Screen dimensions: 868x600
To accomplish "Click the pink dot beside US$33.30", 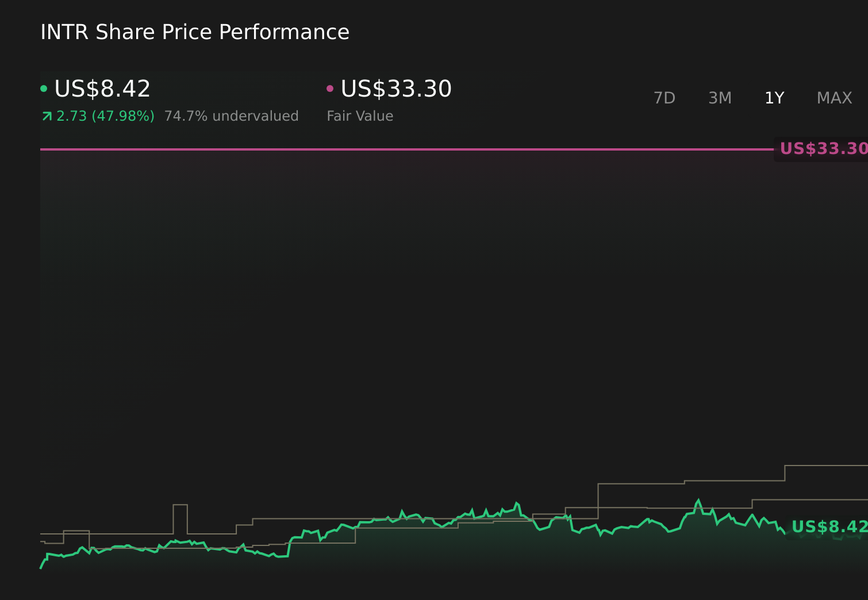I will [x=330, y=89].
